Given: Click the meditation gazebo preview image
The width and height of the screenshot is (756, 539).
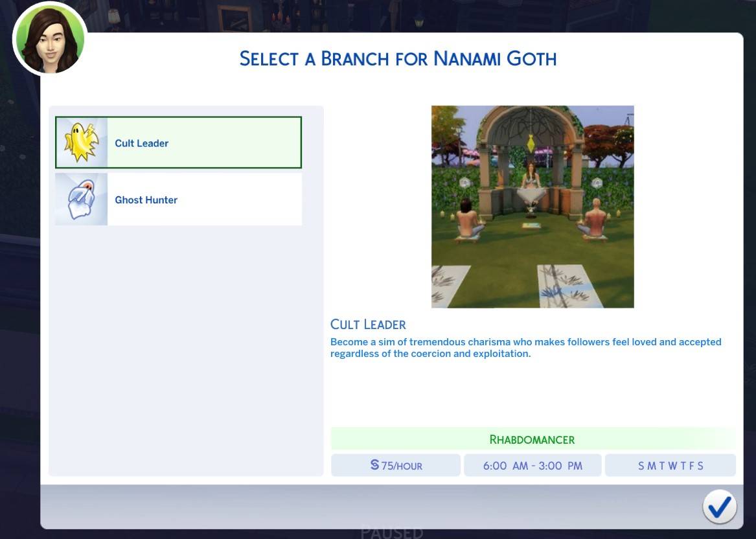Looking at the screenshot, I should (x=532, y=206).
